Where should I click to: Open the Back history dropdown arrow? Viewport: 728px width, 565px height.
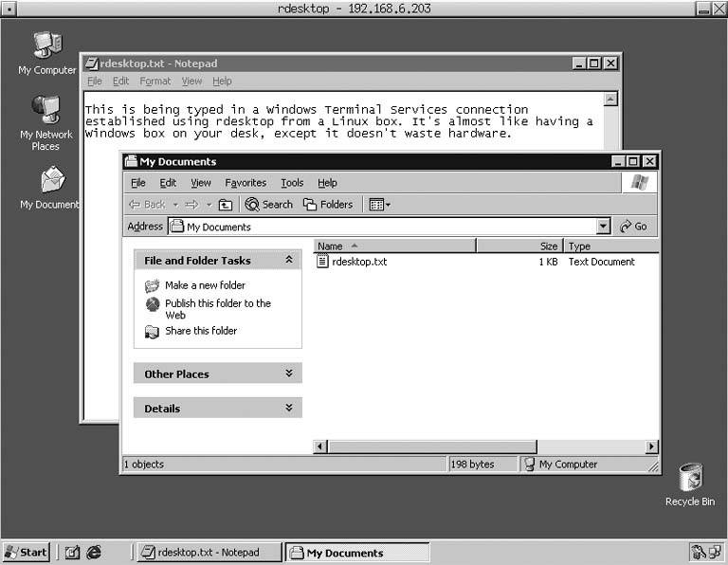pyautogui.click(x=175, y=204)
